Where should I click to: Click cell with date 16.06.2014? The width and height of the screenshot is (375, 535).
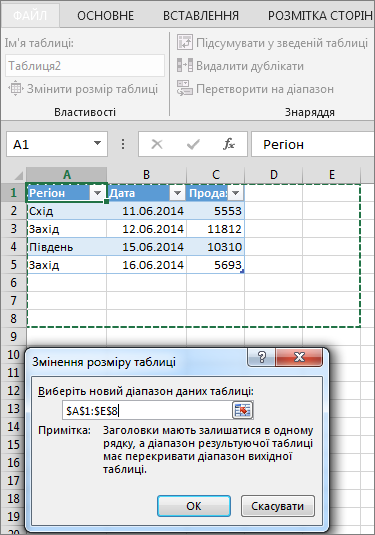[146, 265]
